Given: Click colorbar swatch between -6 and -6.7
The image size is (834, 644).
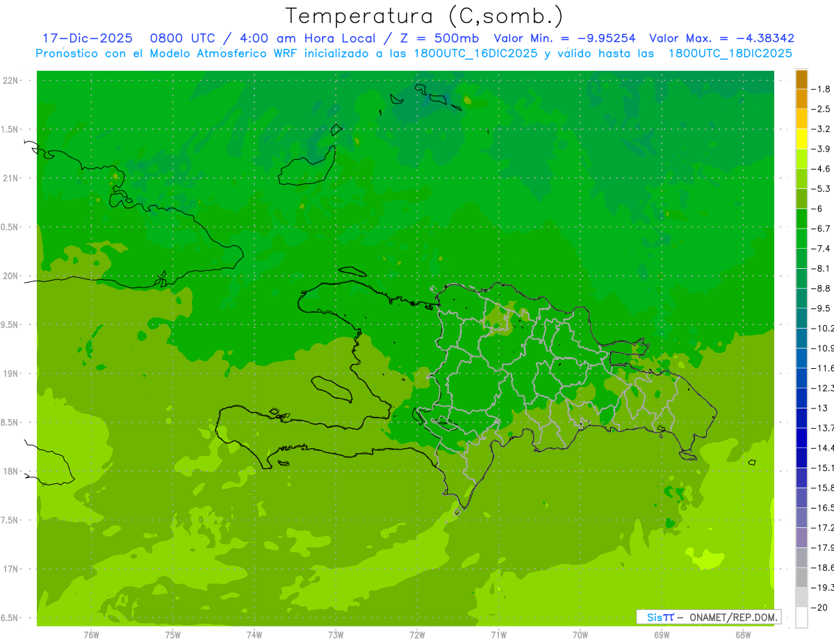Looking at the screenshot, I should click(801, 219).
